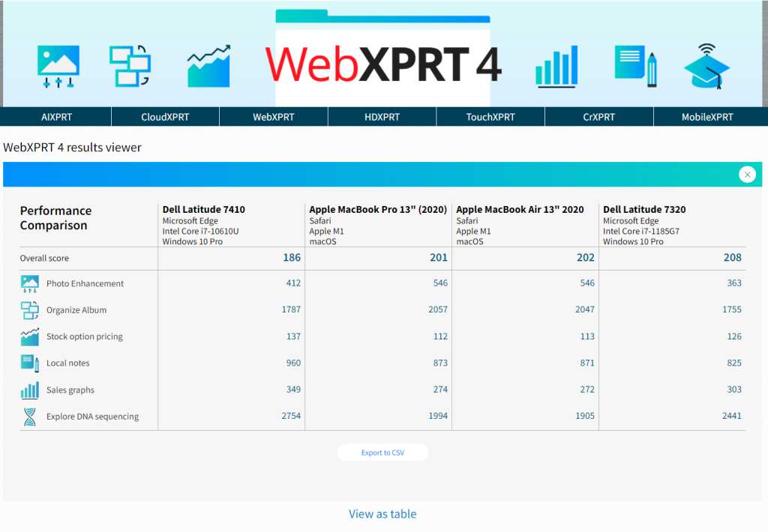The image size is (768, 532).
Task: Click the Sales graphs row icon
Action: [30, 390]
